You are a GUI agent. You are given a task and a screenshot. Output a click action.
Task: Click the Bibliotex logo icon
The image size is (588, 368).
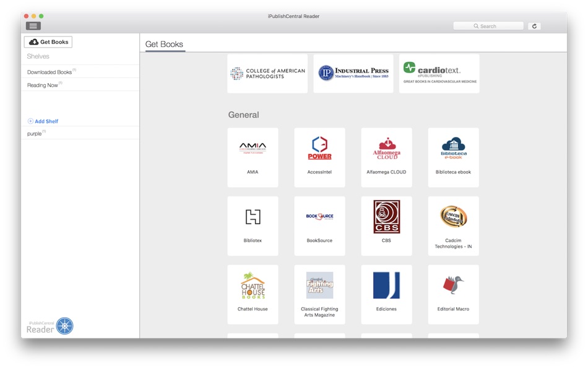tap(253, 217)
